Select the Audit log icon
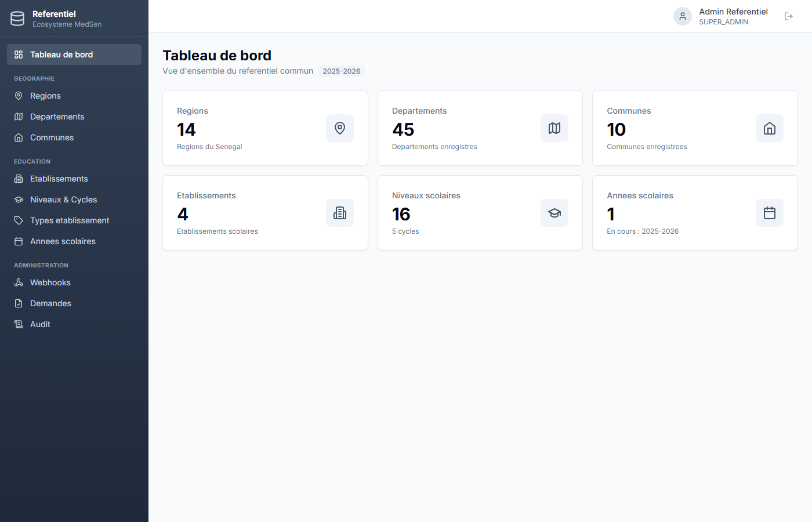Image resolution: width=812 pixels, height=522 pixels. [x=18, y=324]
